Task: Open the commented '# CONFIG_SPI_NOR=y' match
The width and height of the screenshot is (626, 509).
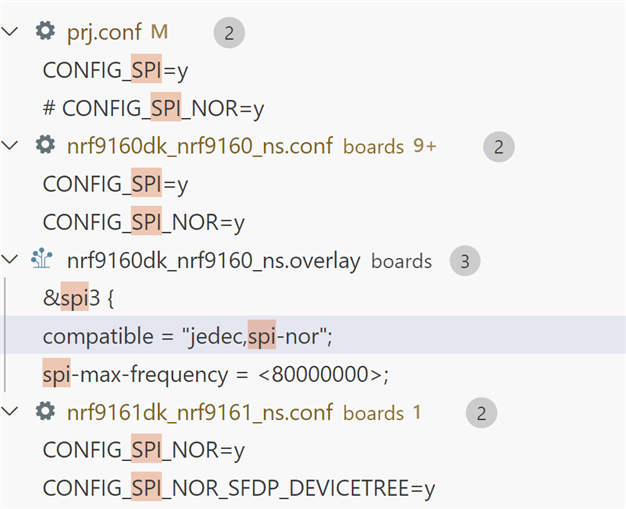Action: coord(153,108)
